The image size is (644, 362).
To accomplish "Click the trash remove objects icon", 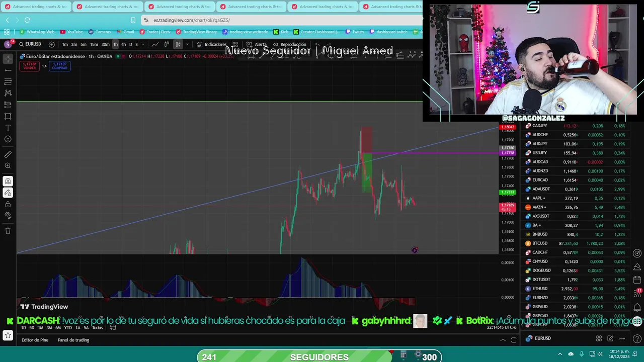I will click(8, 231).
